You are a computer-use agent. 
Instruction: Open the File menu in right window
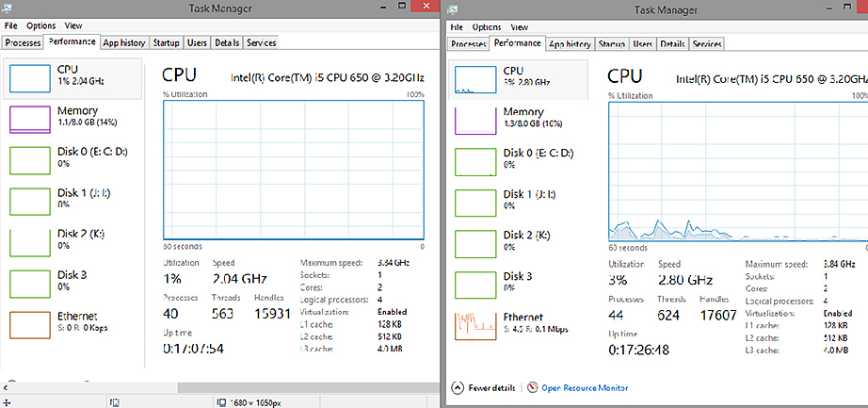[x=457, y=27]
